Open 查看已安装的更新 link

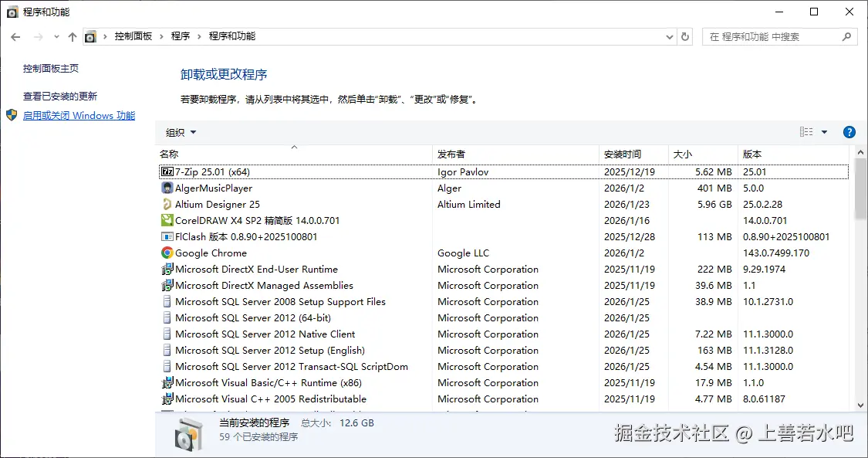coord(59,97)
